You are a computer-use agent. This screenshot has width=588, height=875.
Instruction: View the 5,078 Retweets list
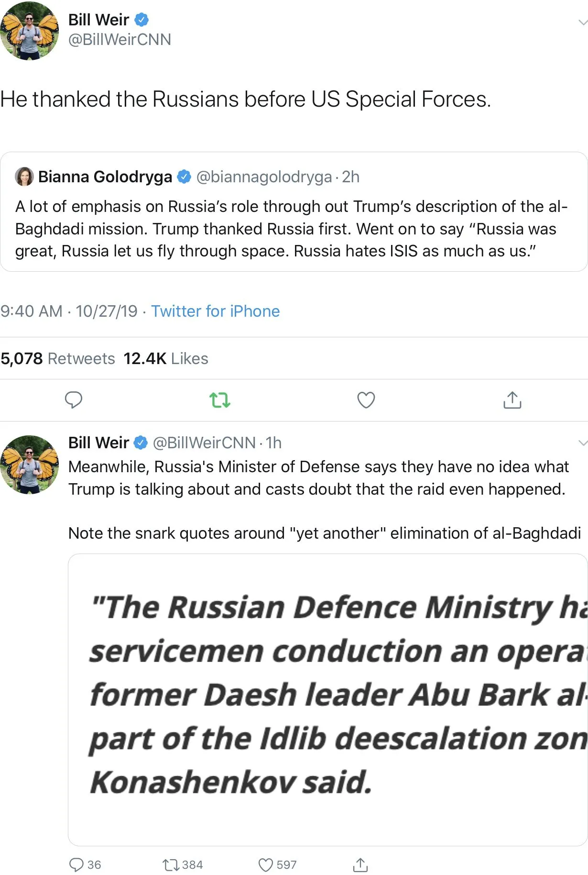click(58, 358)
